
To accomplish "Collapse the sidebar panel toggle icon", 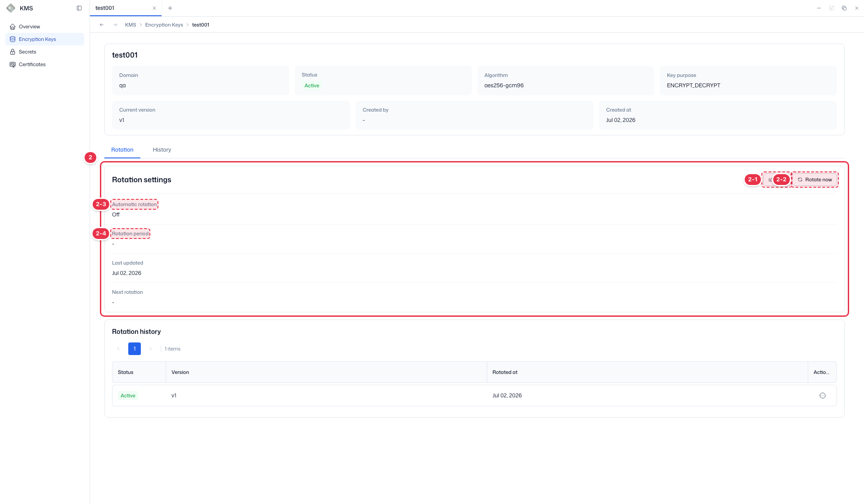I will click(79, 8).
